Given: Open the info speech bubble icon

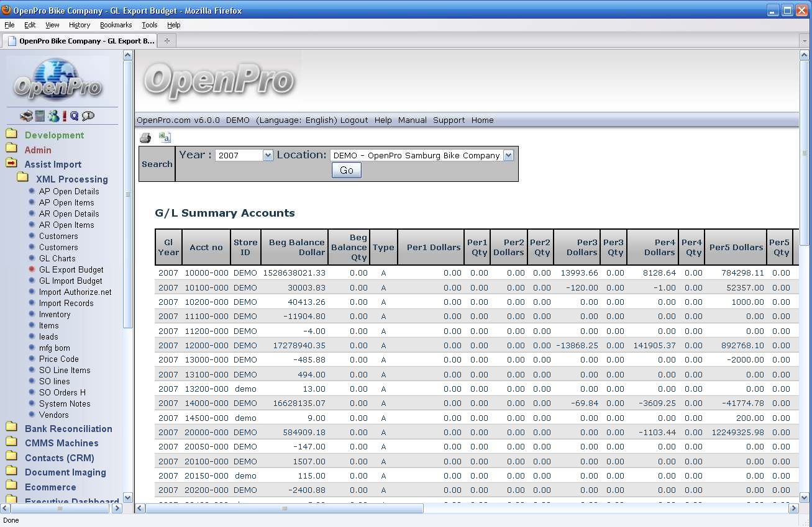Looking at the screenshot, I should (88, 116).
